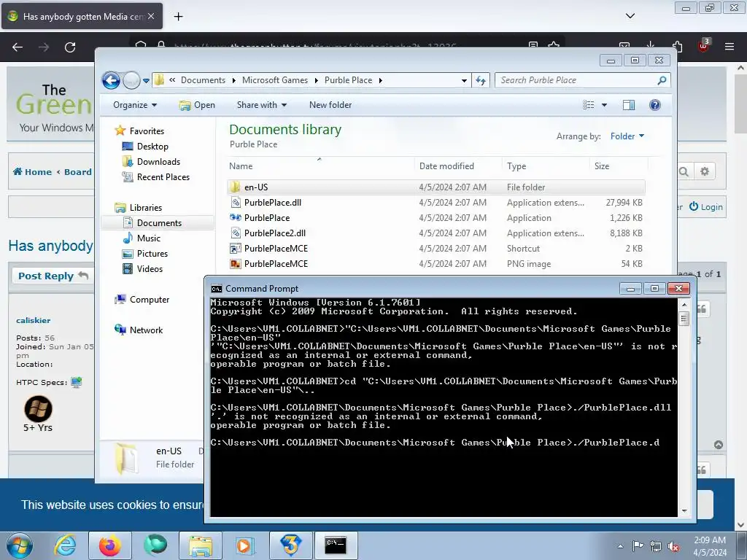
Task: Select Favorites in the navigation pane
Action: (x=147, y=131)
